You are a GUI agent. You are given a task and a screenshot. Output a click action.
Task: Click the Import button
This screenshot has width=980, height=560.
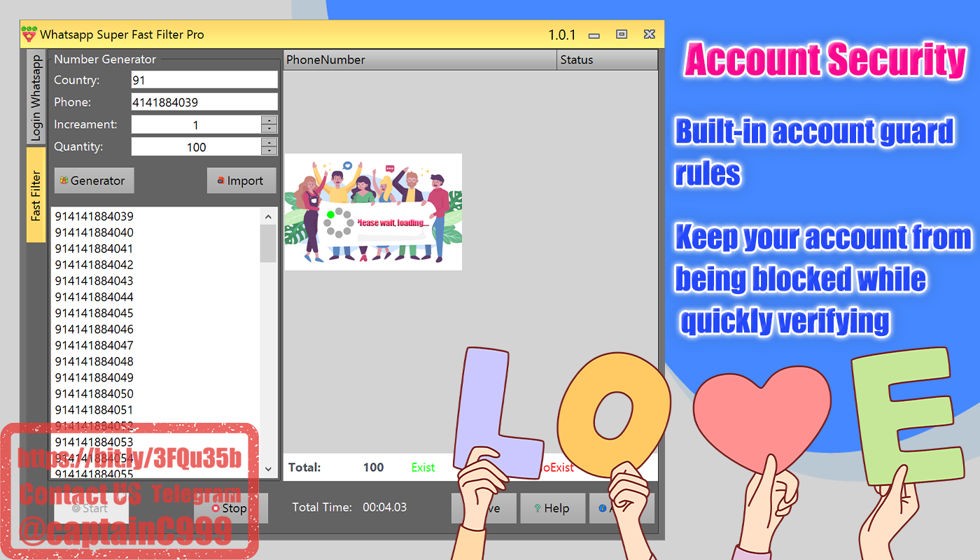click(241, 181)
